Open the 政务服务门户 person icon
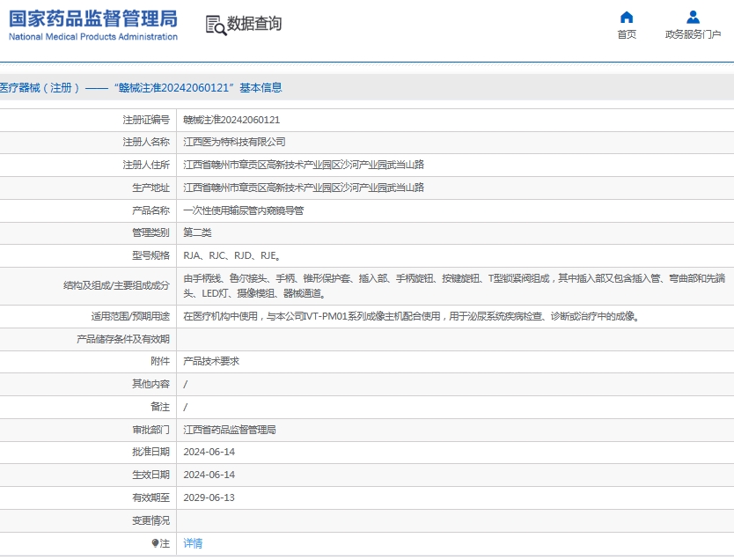This screenshot has width=734, height=560. tap(693, 18)
